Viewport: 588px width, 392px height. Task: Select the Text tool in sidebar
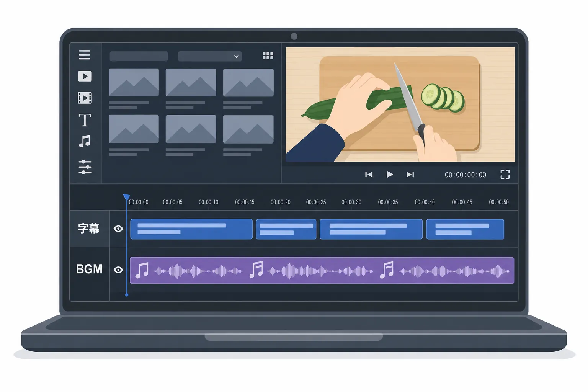[85, 120]
